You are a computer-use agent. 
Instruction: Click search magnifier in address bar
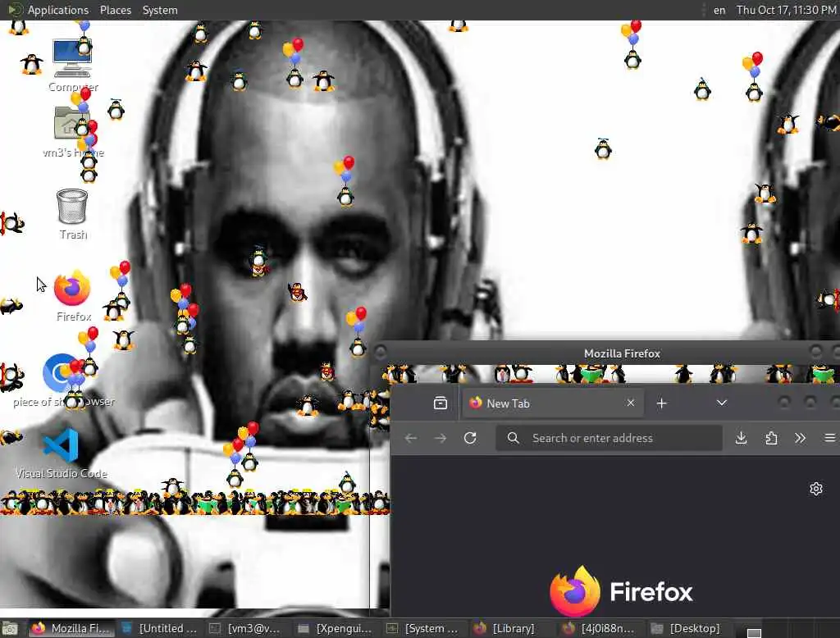[514, 438]
